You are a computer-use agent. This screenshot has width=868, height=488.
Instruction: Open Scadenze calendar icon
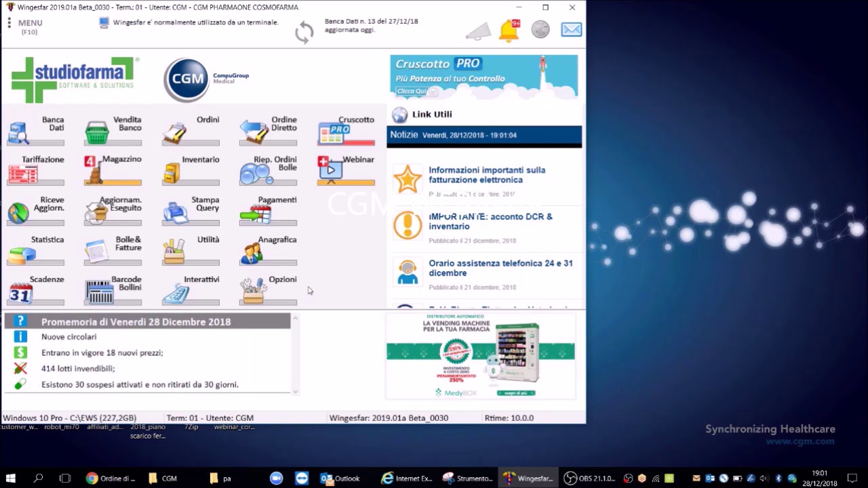coord(21,293)
